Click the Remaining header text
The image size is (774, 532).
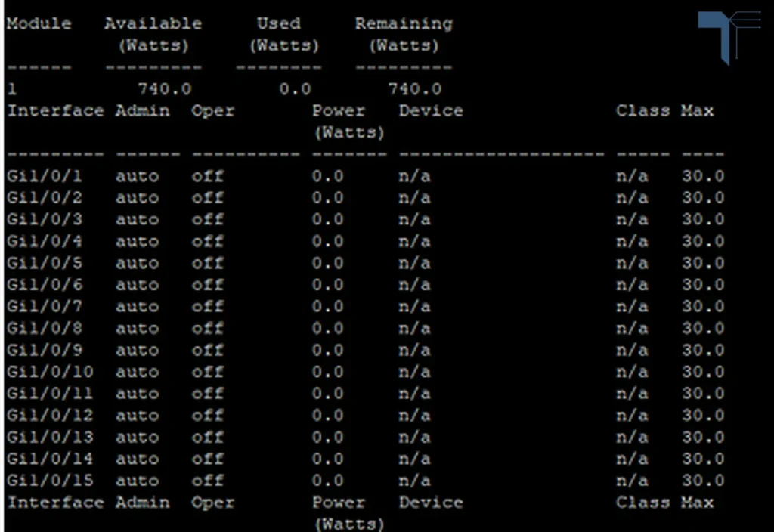404,23
